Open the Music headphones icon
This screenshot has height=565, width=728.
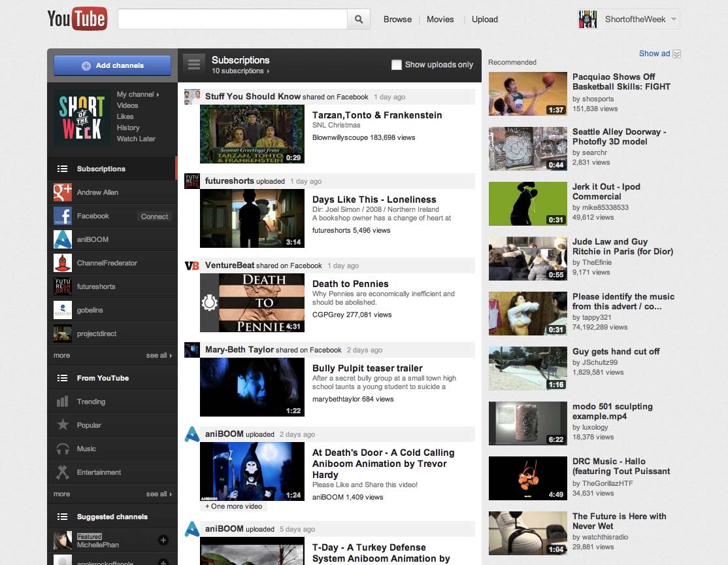[63, 449]
